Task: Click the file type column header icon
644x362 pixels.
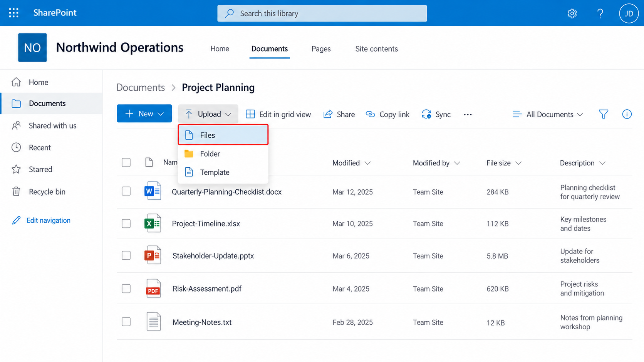Action: [149, 162]
